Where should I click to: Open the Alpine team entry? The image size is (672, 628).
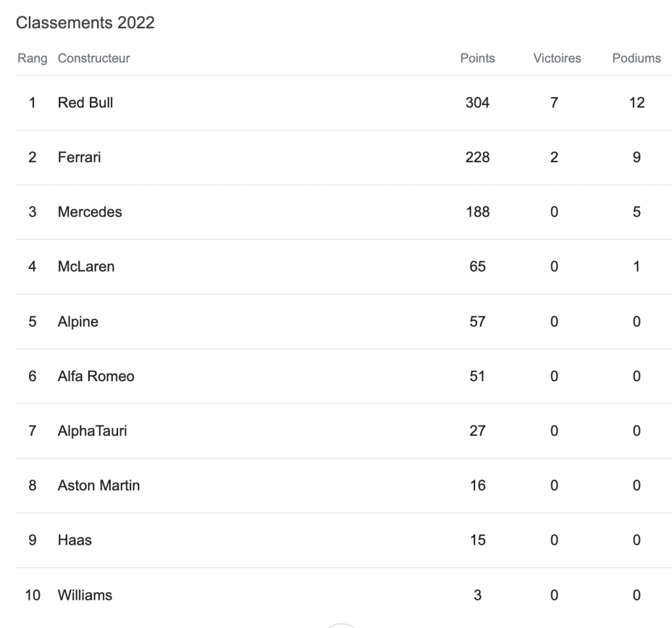[78, 322]
